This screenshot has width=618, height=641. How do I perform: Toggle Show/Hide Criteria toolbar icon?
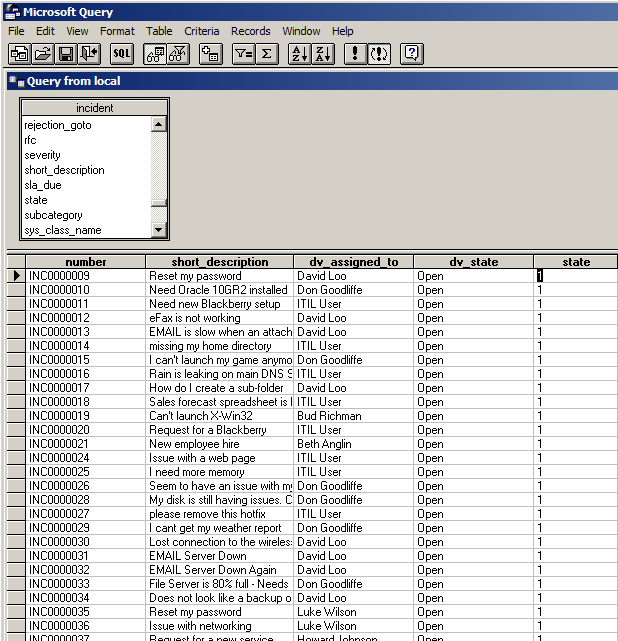point(178,54)
